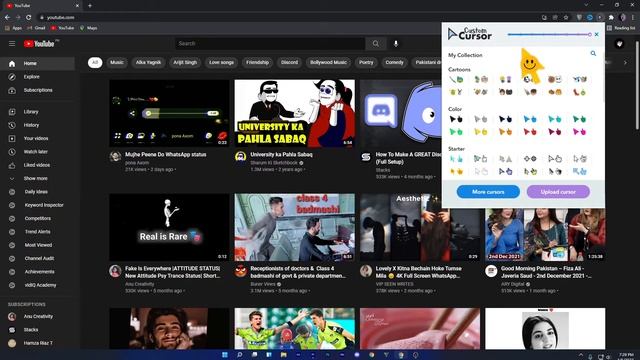
Task: Select the Discord filter chip
Action: pos(289,62)
